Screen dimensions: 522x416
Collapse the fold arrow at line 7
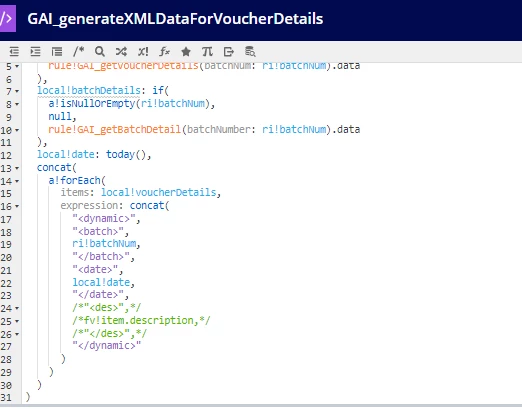[17, 91]
